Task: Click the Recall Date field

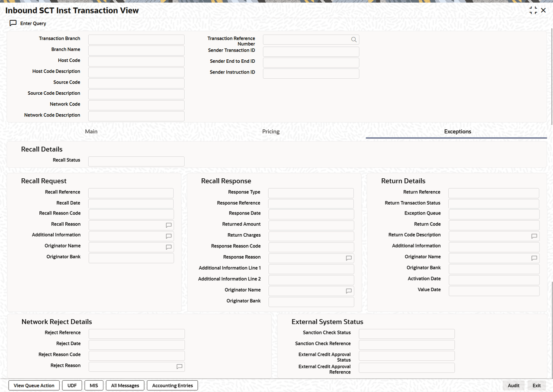Action: [131, 204]
